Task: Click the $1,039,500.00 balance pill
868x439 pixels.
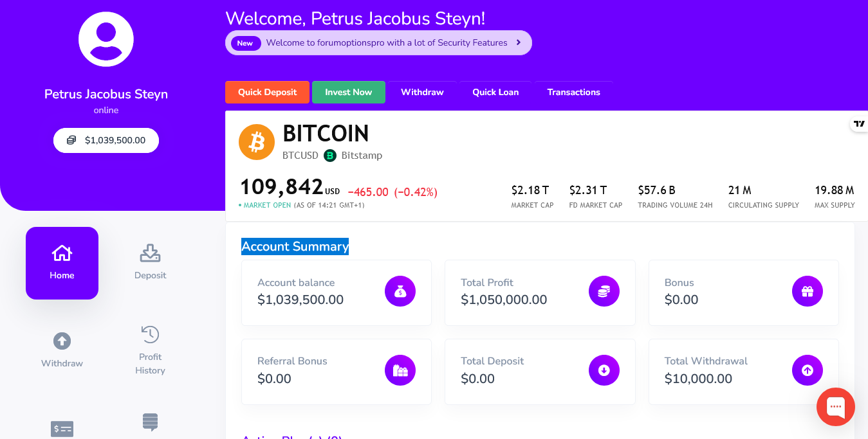Action: click(106, 140)
